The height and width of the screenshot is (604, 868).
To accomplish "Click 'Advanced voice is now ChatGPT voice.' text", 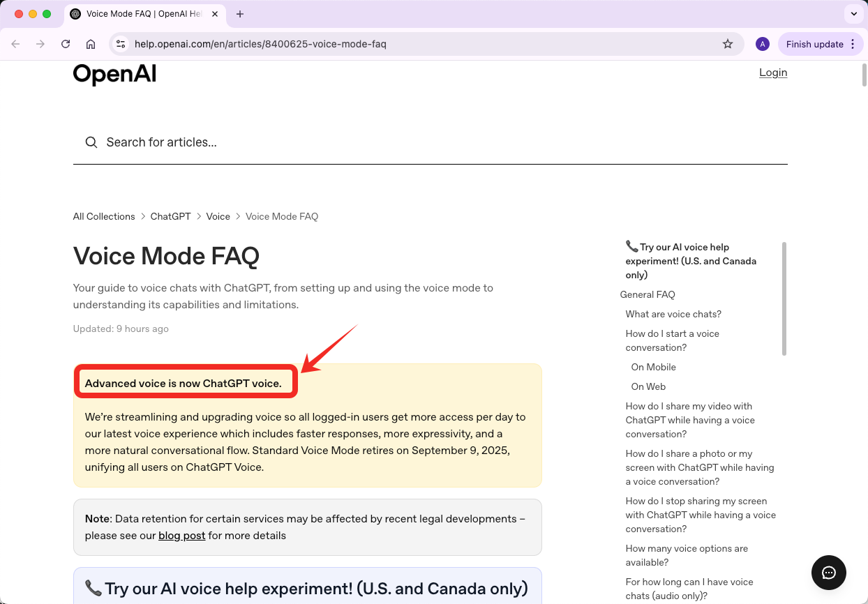I will coord(184,383).
